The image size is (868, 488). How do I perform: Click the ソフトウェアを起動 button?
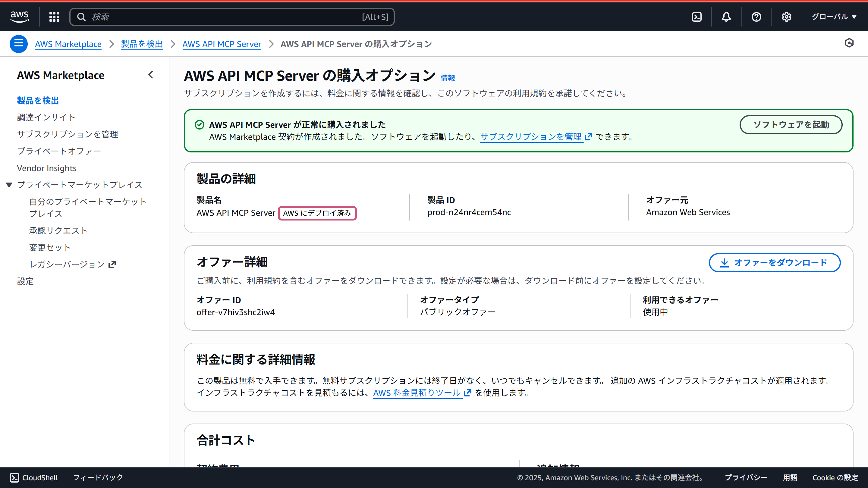(x=791, y=125)
